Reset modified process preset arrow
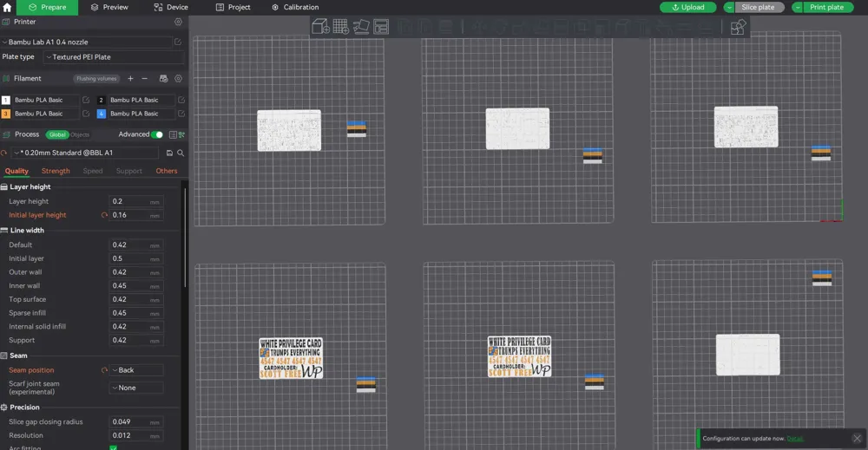The width and height of the screenshot is (868, 450). [3, 153]
